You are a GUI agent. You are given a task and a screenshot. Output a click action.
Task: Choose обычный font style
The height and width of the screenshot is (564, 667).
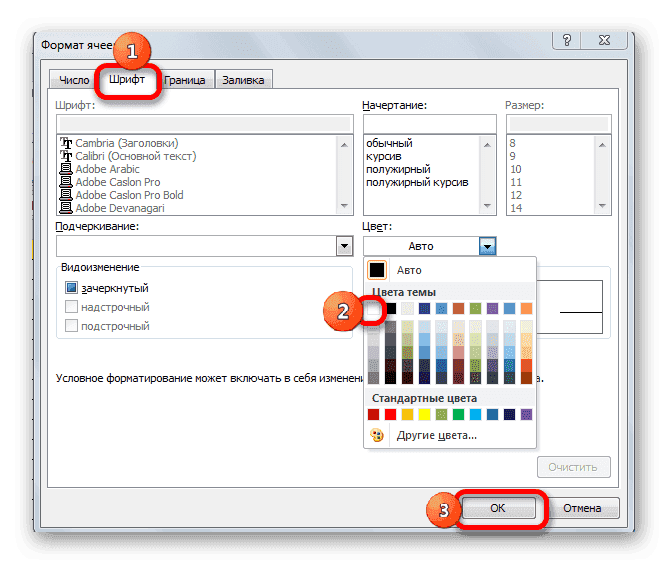[x=389, y=143]
